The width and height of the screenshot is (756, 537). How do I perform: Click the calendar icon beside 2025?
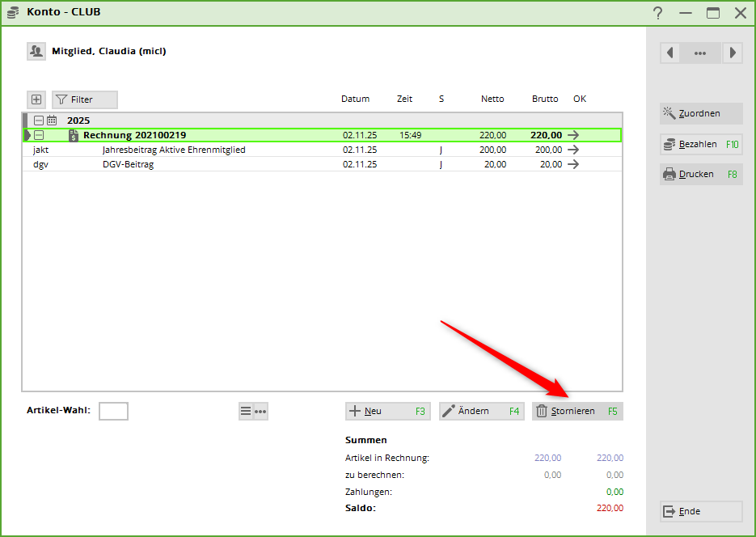[x=53, y=121]
